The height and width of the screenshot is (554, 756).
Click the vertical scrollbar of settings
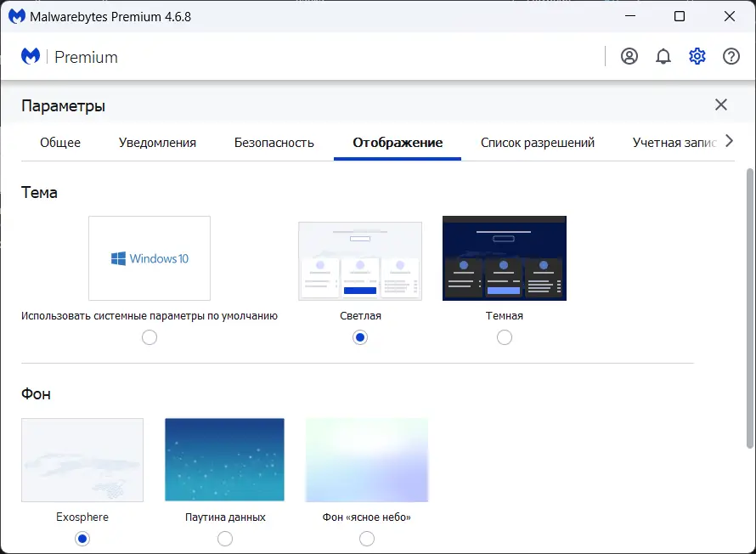[x=750, y=308]
